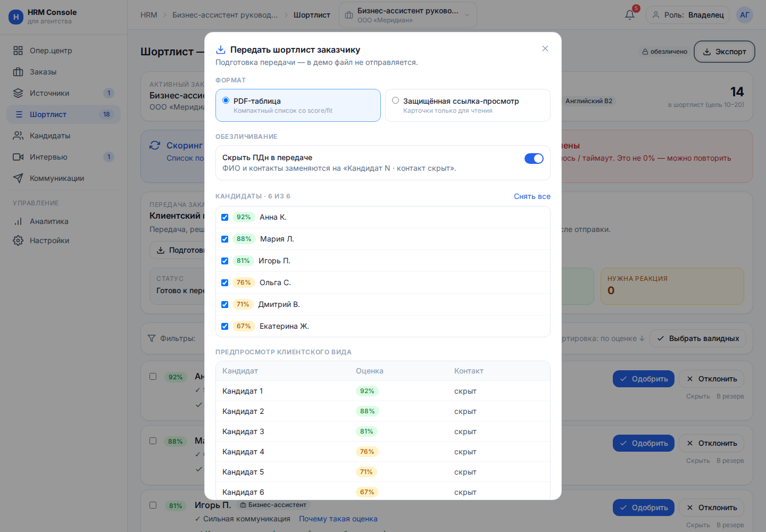Click the Шортлист list icon in sidebar
The height and width of the screenshot is (532, 766).
(x=19, y=114)
